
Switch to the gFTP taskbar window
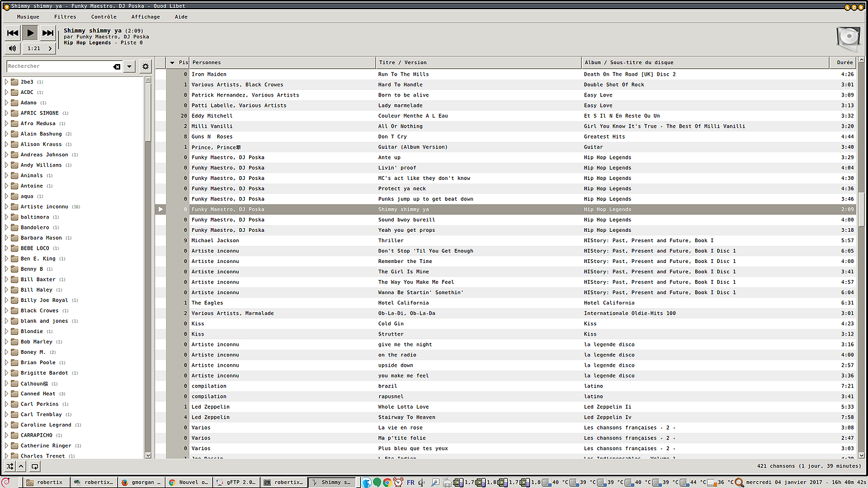(236, 482)
